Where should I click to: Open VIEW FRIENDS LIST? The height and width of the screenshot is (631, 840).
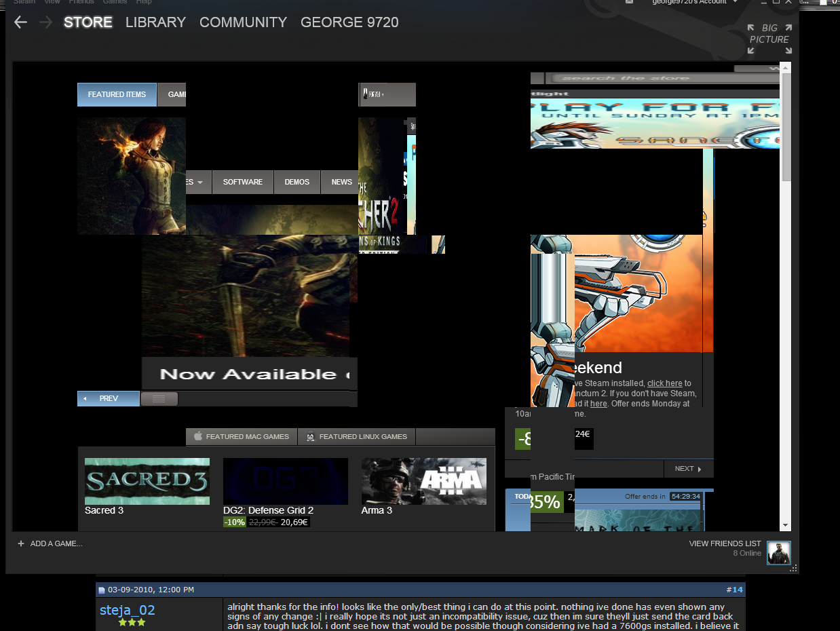coord(725,543)
